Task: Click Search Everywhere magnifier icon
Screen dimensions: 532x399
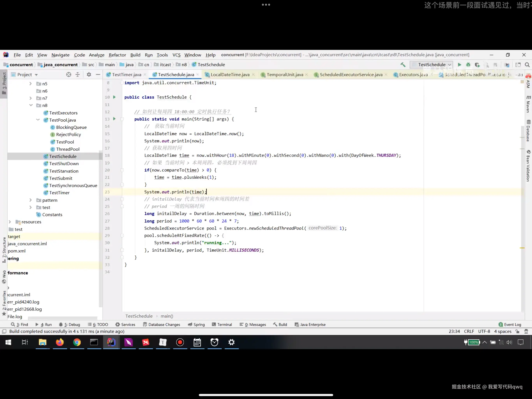Action: [x=527, y=65]
